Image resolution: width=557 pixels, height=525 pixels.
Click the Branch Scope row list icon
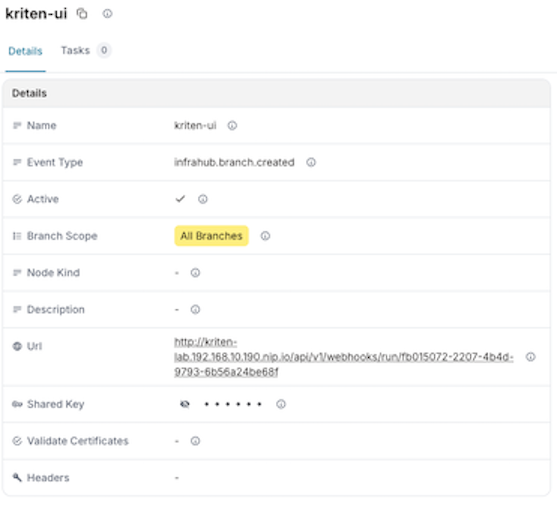pos(17,236)
